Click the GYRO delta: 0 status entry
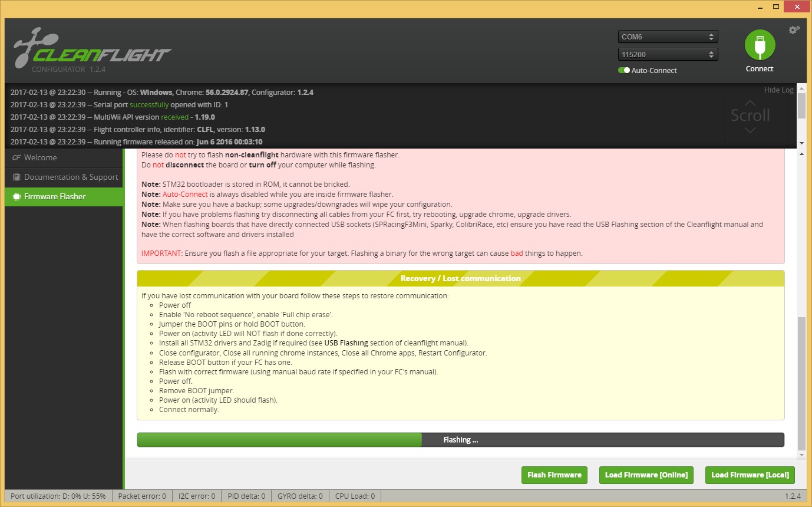Viewport: 812px width, 507px height. click(x=299, y=496)
